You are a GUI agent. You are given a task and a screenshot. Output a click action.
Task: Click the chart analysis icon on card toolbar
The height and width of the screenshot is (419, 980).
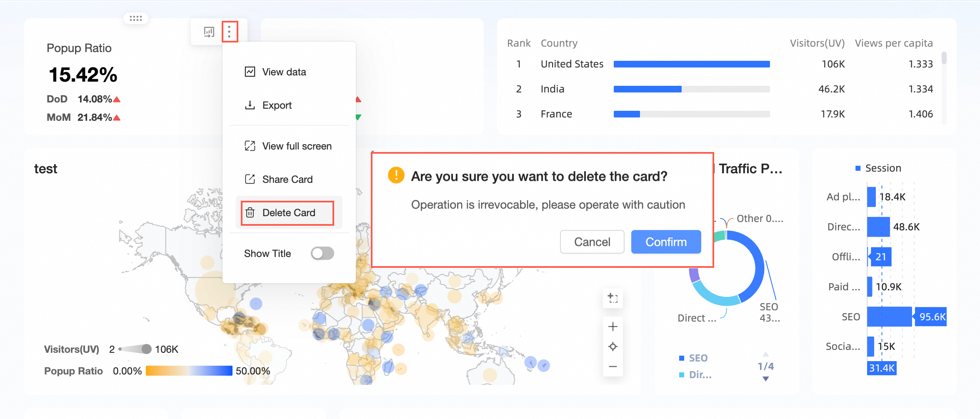tap(209, 32)
